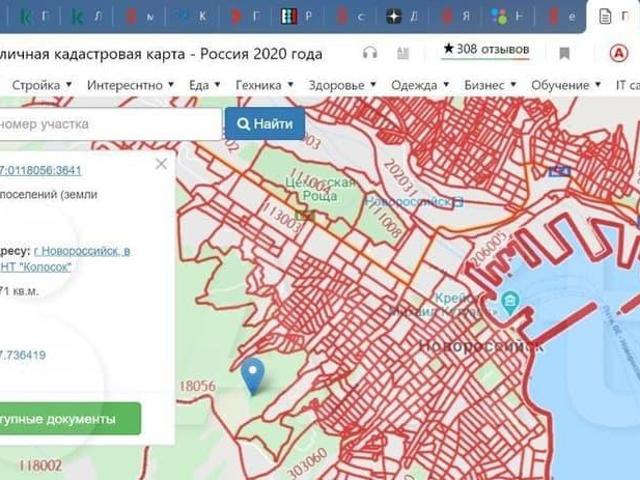Select the active document-icon tab
640x480 pixels.
coord(614,16)
